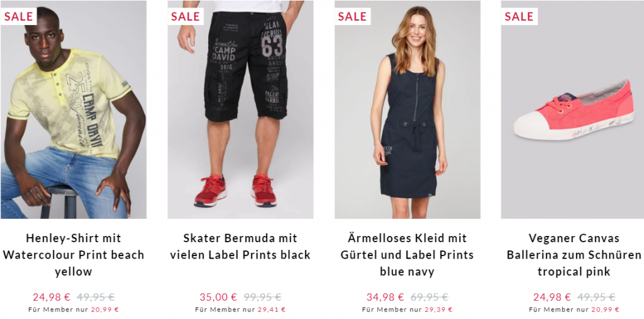Viewport: 644px width, 319px height.
Task: Open Veganer Canvas Ballerina zum Schnüren link
Action: (574, 255)
